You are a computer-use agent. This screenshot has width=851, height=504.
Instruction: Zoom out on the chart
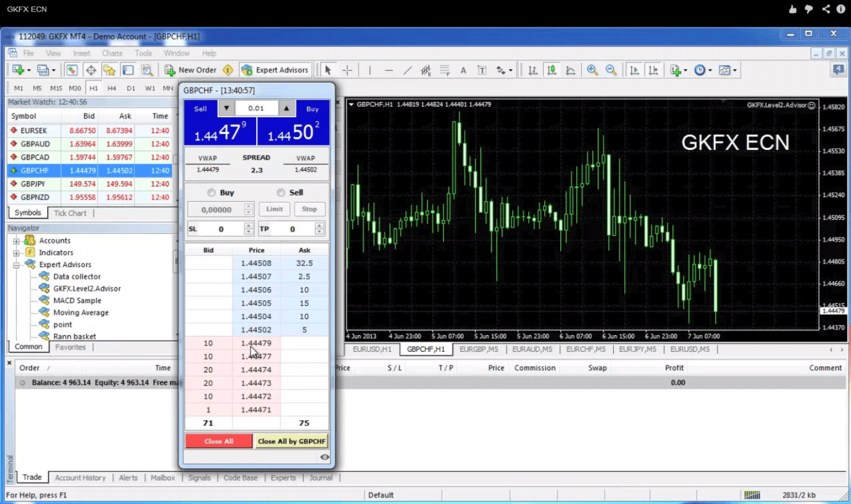point(611,70)
